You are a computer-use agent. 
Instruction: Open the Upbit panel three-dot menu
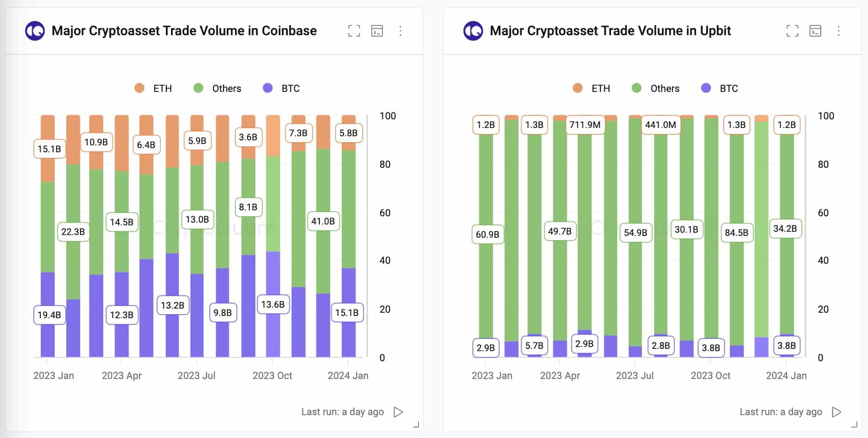[838, 31]
